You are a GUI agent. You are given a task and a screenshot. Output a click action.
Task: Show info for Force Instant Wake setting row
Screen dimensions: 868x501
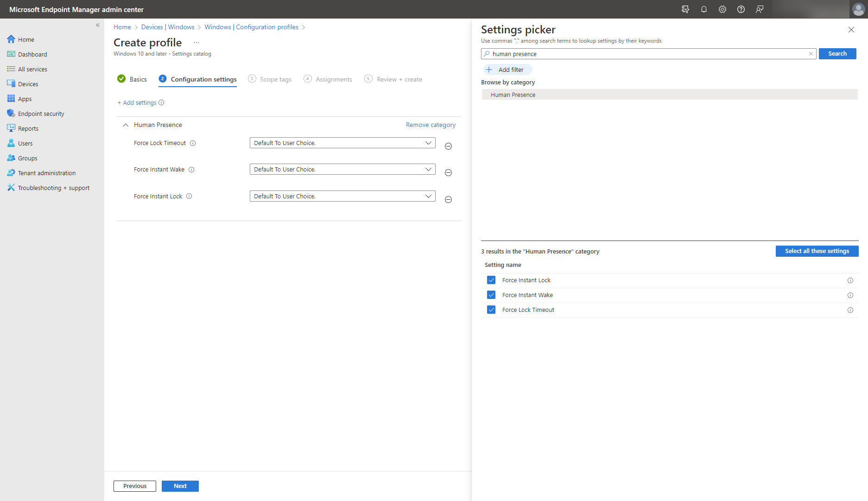(x=191, y=170)
